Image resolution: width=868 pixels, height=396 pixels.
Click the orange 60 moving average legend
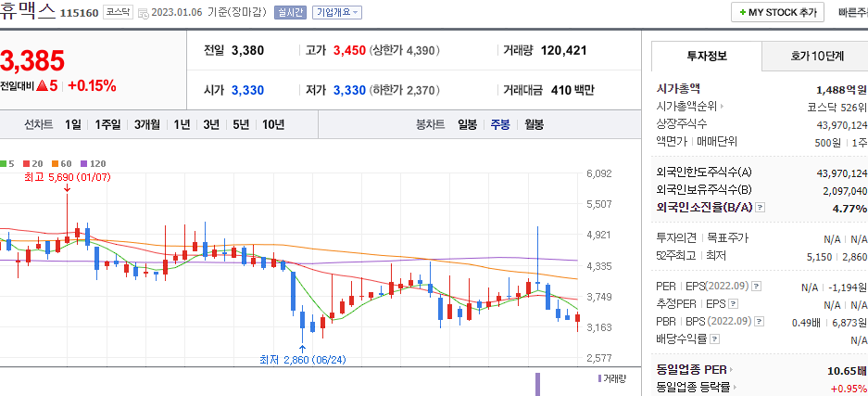(62, 163)
